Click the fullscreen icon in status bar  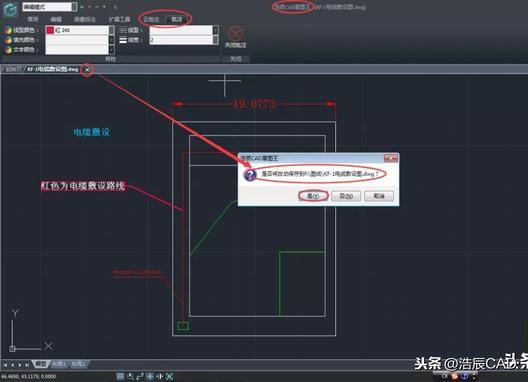click(170, 376)
